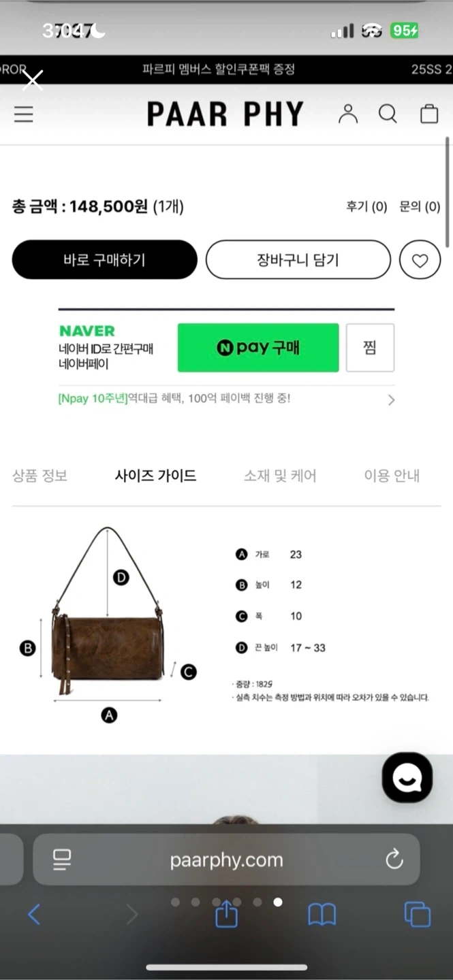Image resolution: width=453 pixels, height=980 pixels.
Task: Reload the page with refresh icon
Action: 394,860
